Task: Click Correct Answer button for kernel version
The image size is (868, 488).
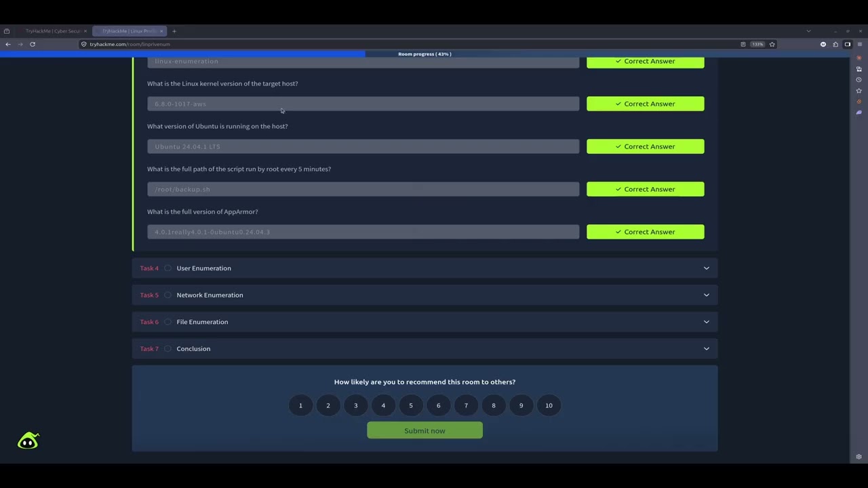Action: tap(645, 104)
